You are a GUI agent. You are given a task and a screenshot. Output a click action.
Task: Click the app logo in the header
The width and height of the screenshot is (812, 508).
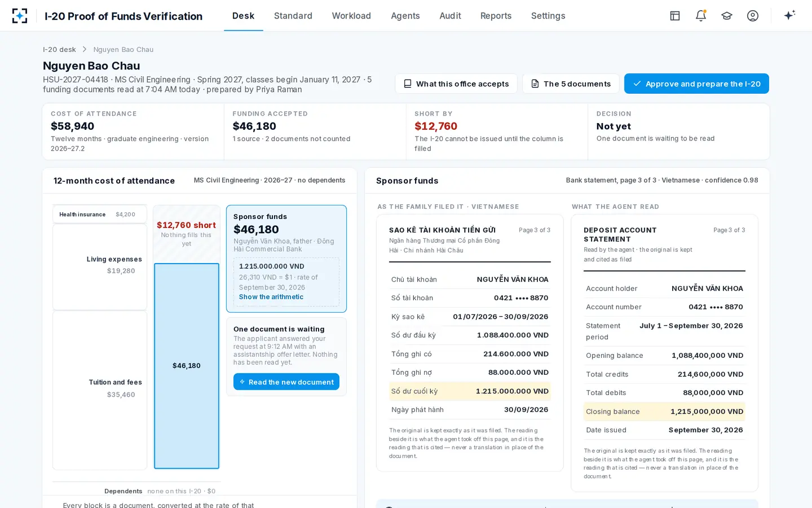20,16
